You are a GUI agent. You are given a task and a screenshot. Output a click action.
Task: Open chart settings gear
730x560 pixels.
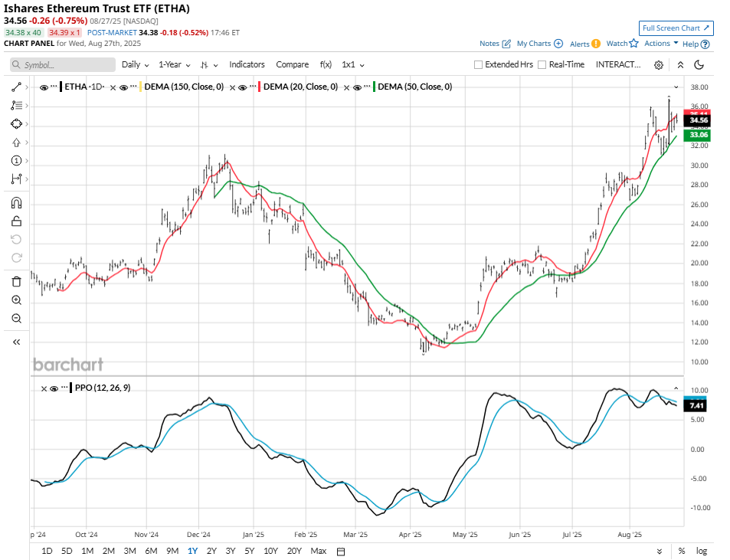tap(658, 65)
